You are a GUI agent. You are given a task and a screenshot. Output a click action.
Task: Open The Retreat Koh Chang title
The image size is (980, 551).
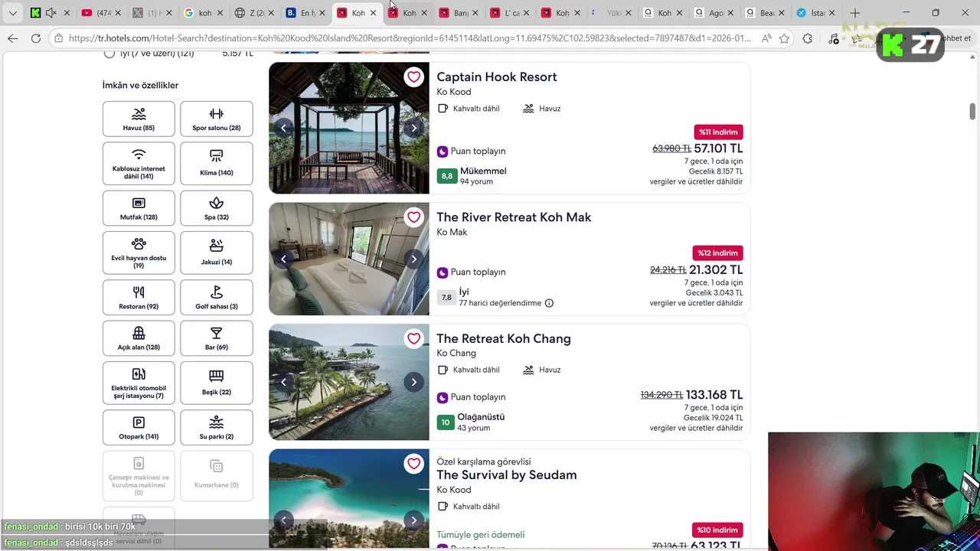pyautogui.click(x=504, y=339)
